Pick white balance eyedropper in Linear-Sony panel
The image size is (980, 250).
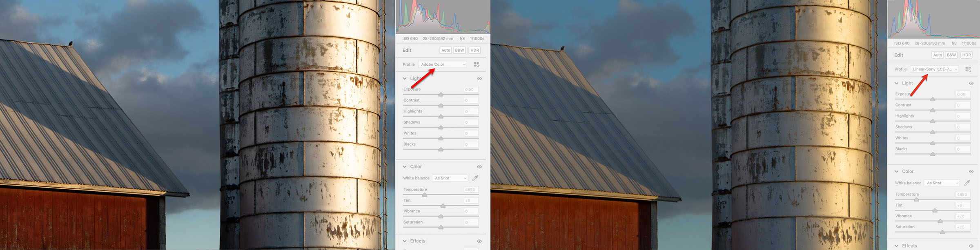[x=967, y=183]
